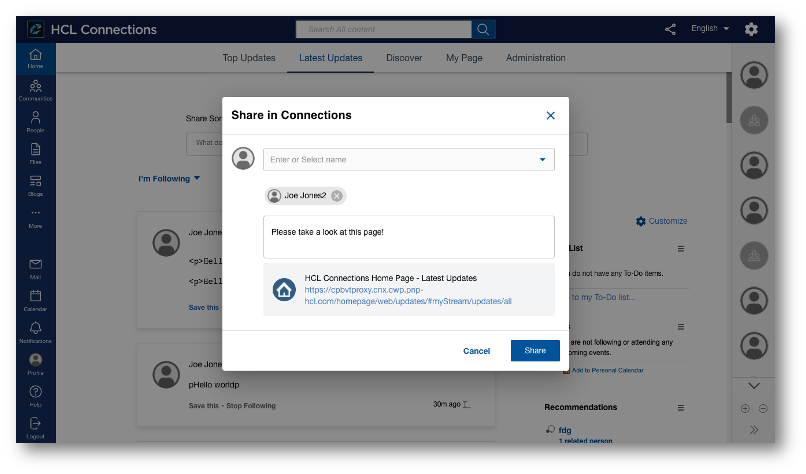Click Add to Personal Calendar link

click(x=608, y=370)
